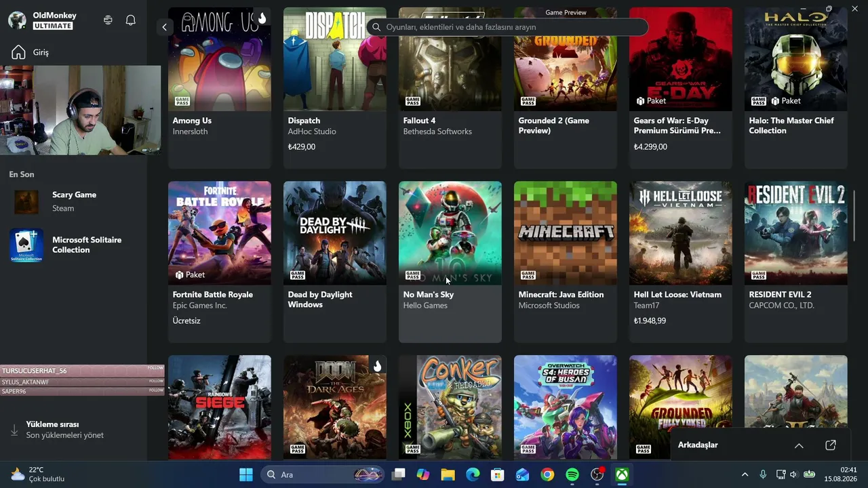Open the Rainbow Six Siege cover
Viewport: 868px width, 488px height.
(x=220, y=407)
